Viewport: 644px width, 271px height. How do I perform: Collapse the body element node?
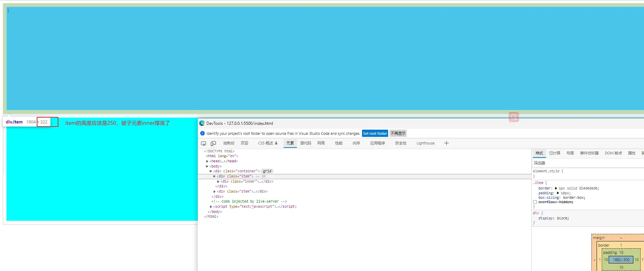pyautogui.click(x=207, y=166)
